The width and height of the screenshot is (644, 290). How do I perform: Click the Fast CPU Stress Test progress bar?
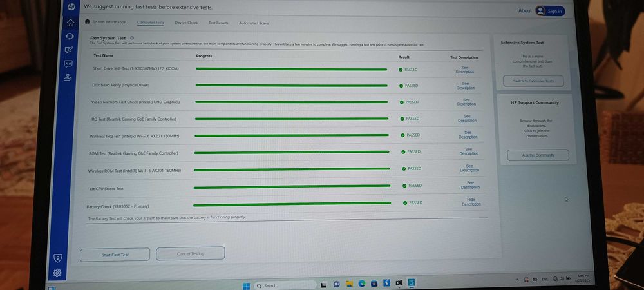(x=292, y=186)
